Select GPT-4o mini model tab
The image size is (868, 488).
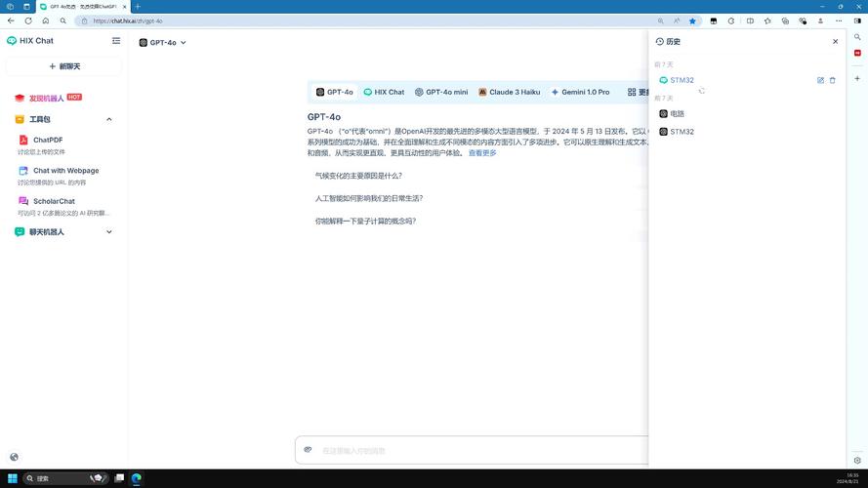[x=441, y=93]
